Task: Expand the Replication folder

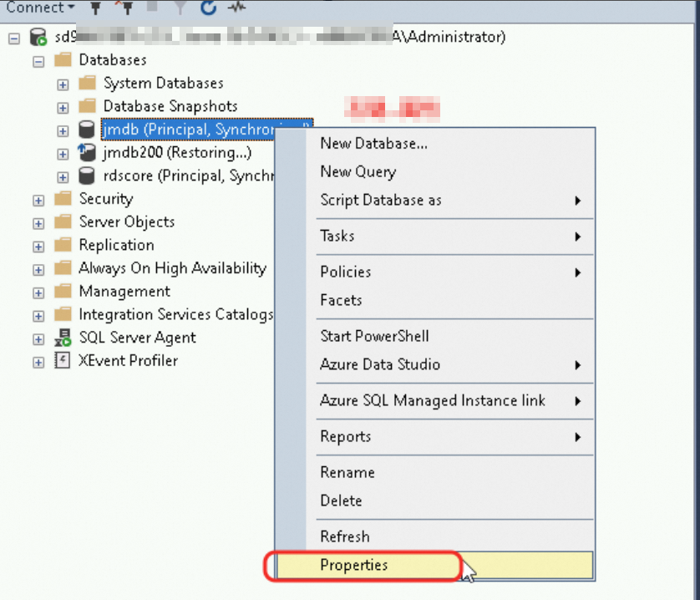Action: tap(38, 247)
